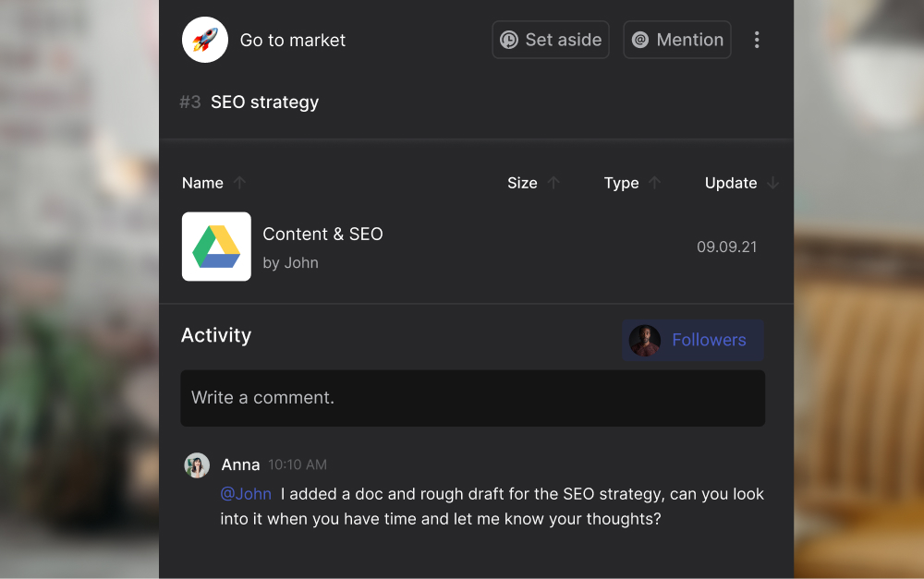Viewport: 924px width, 579px height.
Task: Click the @John mention link
Action: [x=246, y=494]
